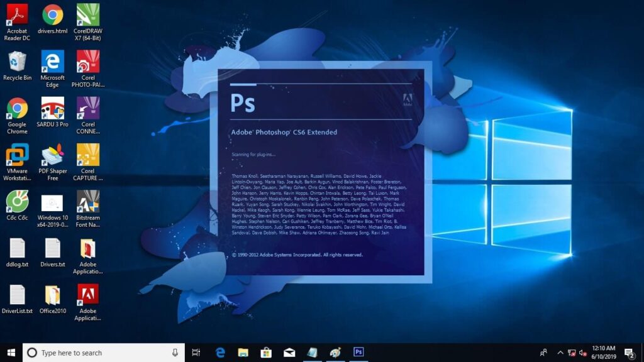This screenshot has height=362, width=644.
Task: Open Adobe Acrobat Reader DC from desktop
Action: (17, 16)
